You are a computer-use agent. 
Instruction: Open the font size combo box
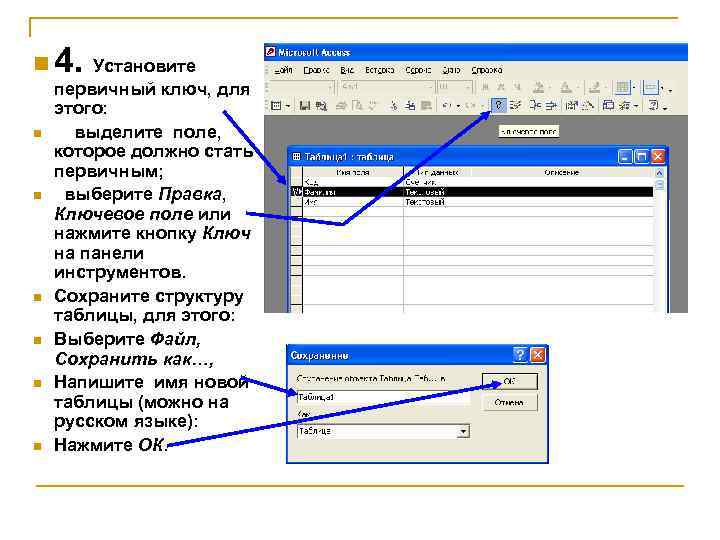[455, 86]
